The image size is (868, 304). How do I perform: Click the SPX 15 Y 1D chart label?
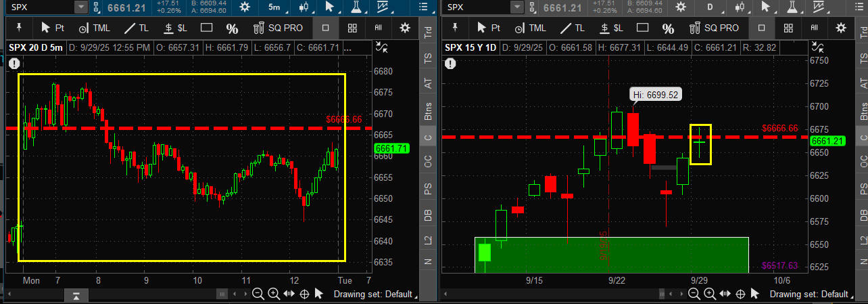tap(472, 47)
